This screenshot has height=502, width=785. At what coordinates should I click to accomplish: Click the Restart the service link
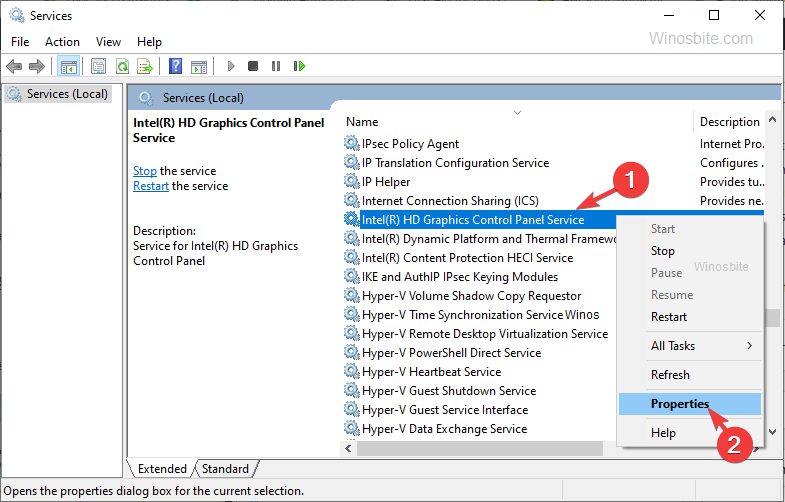pos(151,186)
